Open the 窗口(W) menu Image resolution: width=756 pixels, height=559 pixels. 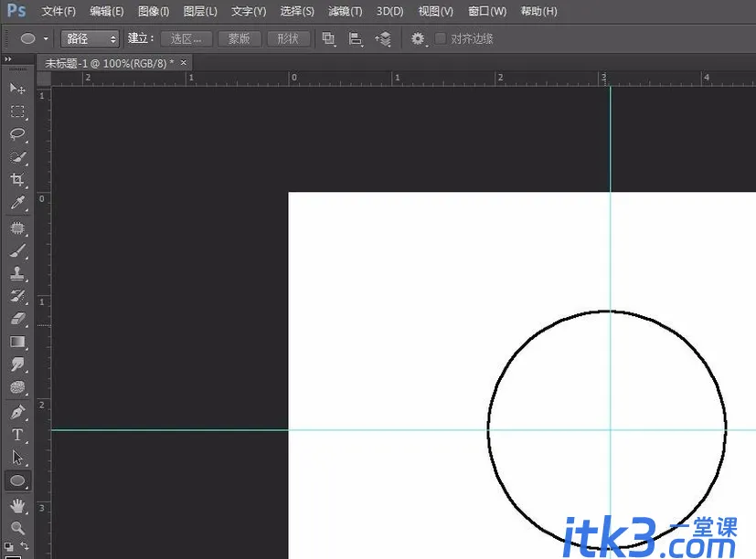(x=487, y=11)
